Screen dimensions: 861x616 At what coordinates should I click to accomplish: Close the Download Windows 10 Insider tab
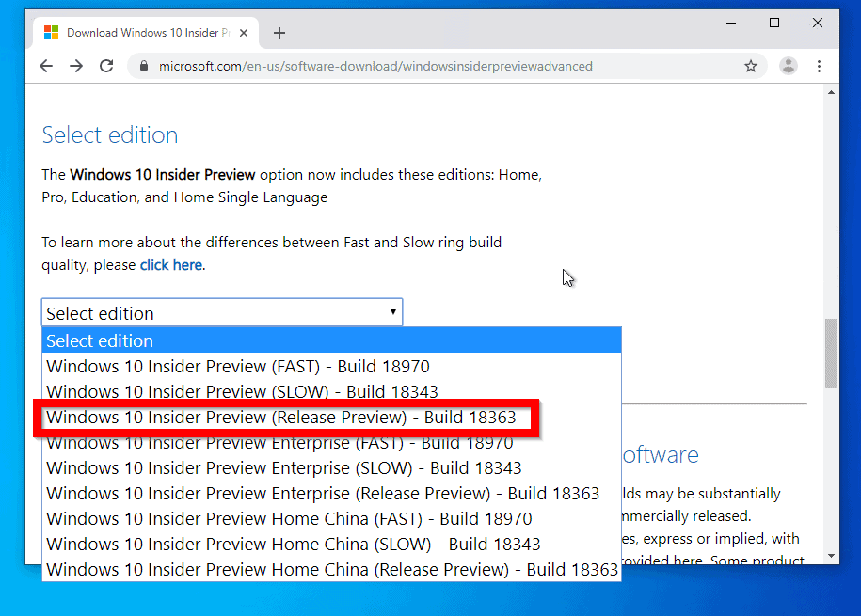tap(244, 33)
